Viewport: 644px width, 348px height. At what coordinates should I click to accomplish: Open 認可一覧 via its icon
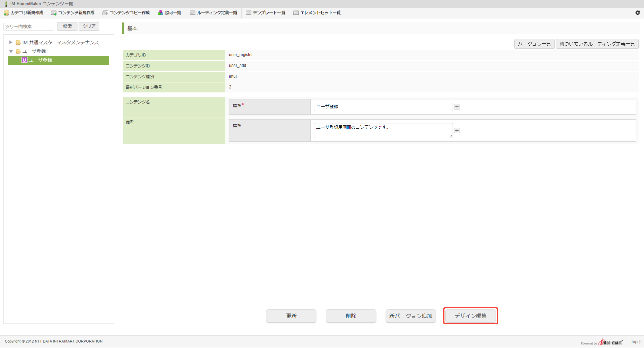click(161, 13)
